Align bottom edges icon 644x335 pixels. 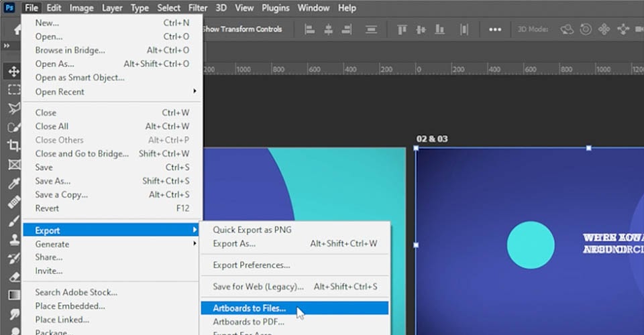click(439, 29)
